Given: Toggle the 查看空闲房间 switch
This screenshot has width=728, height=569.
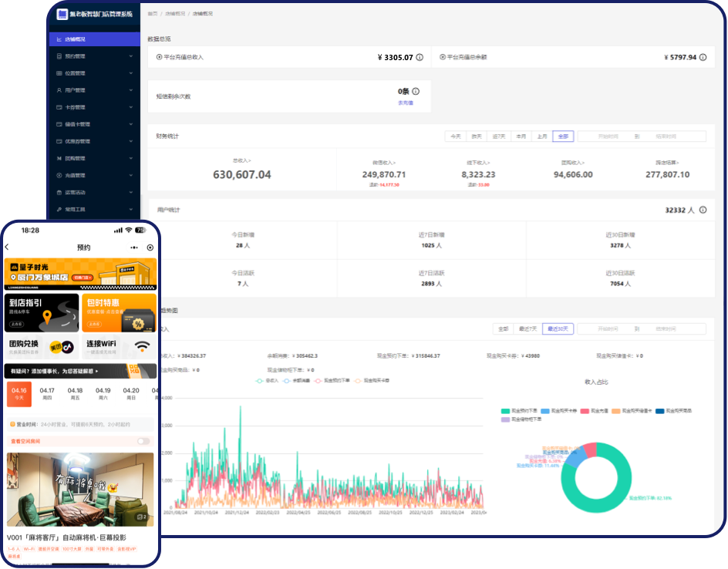Looking at the screenshot, I should tap(143, 441).
